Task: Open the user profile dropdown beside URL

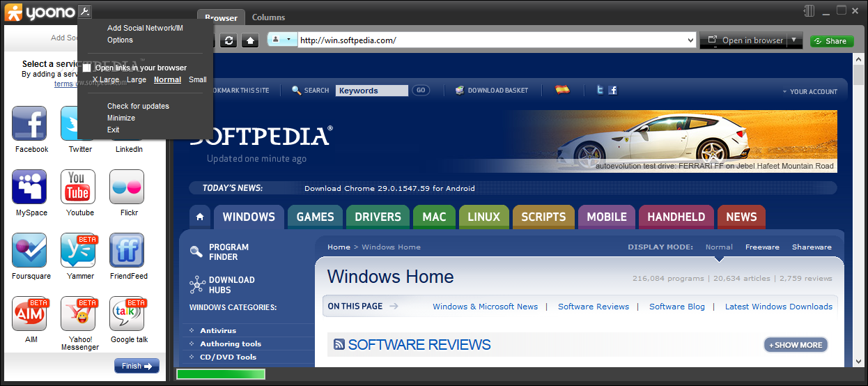Action: (281, 40)
